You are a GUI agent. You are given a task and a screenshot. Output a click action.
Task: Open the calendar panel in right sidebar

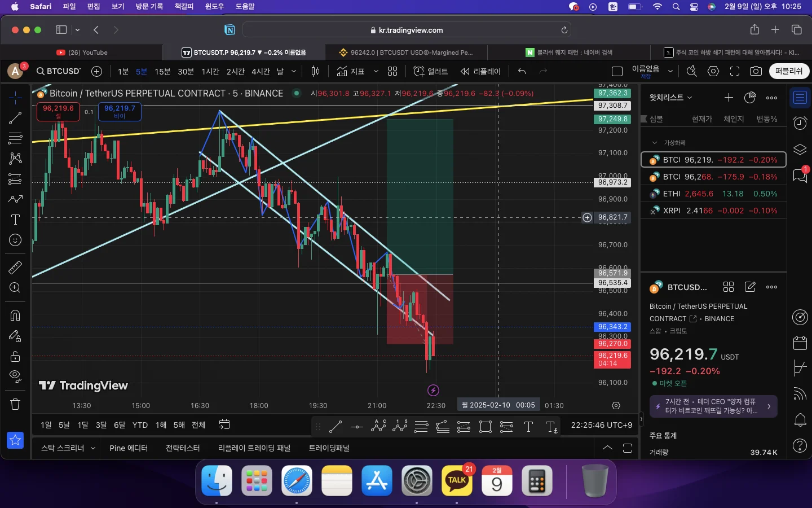click(x=800, y=343)
